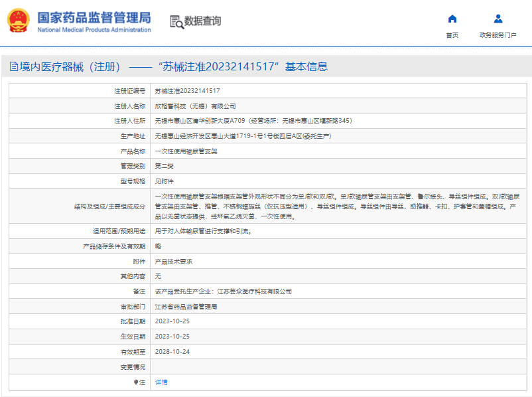Viewport: 532px width, 397px height.
Task: Click the 其他内容 row label
Action: pyautogui.click(x=133, y=276)
